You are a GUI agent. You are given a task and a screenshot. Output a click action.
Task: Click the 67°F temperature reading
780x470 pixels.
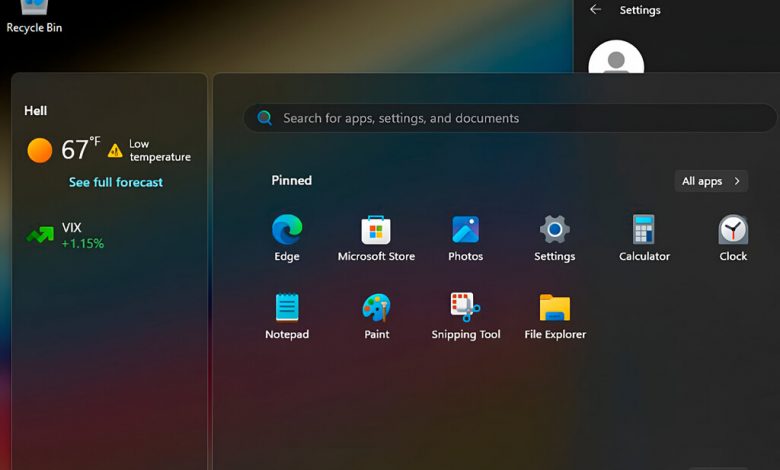coord(81,148)
